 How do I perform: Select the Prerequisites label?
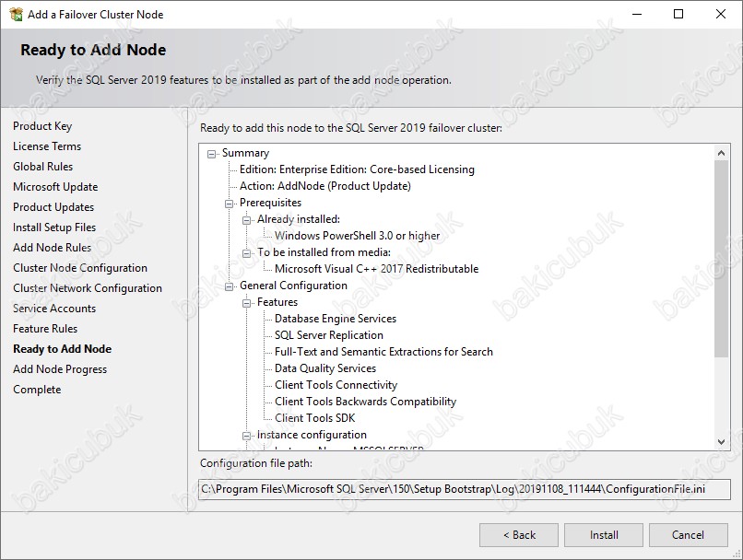click(271, 203)
